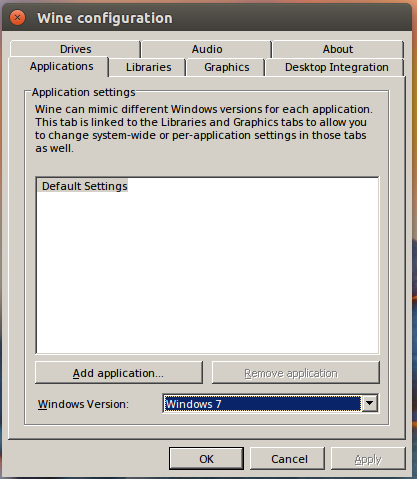Screen dimensions: 417x479
Task: Switch to the Drives tab
Action: pos(75,49)
